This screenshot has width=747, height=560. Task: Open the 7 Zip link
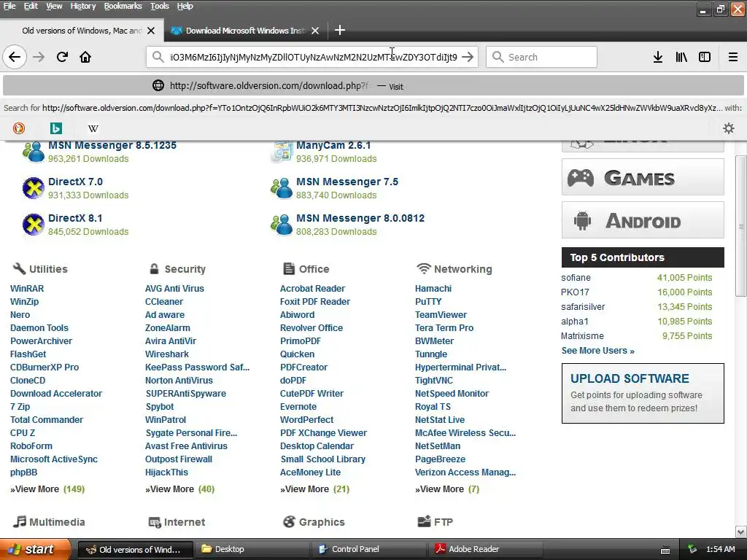click(x=20, y=407)
